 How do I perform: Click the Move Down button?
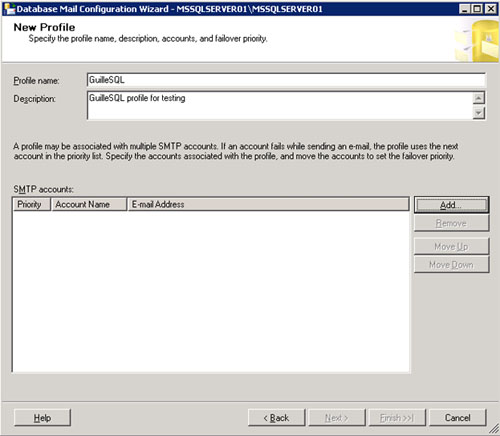click(x=451, y=265)
